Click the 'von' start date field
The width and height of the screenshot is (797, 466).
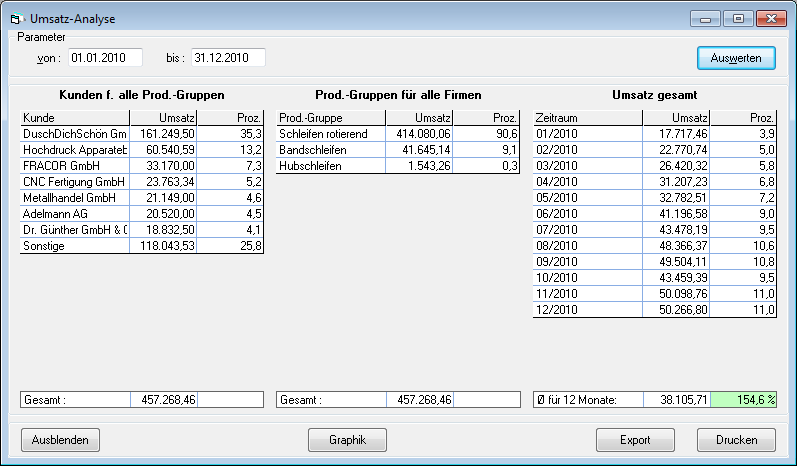coord(105,58)
